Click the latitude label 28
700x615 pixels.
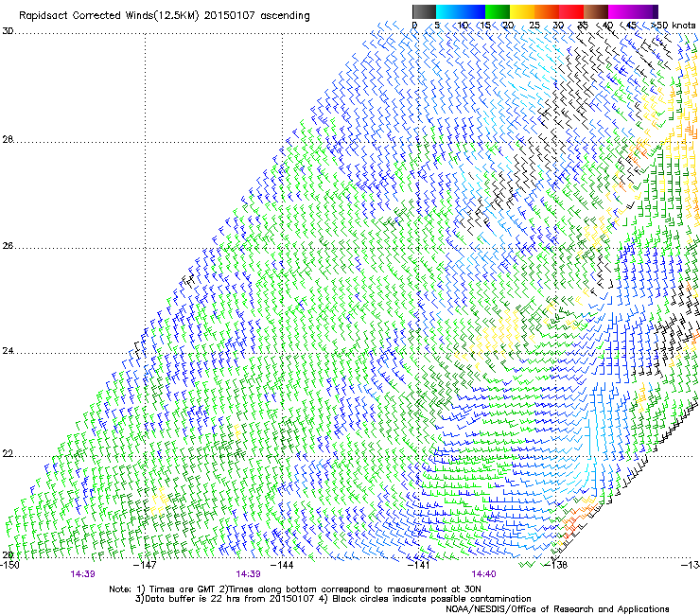tap(8, 139)
